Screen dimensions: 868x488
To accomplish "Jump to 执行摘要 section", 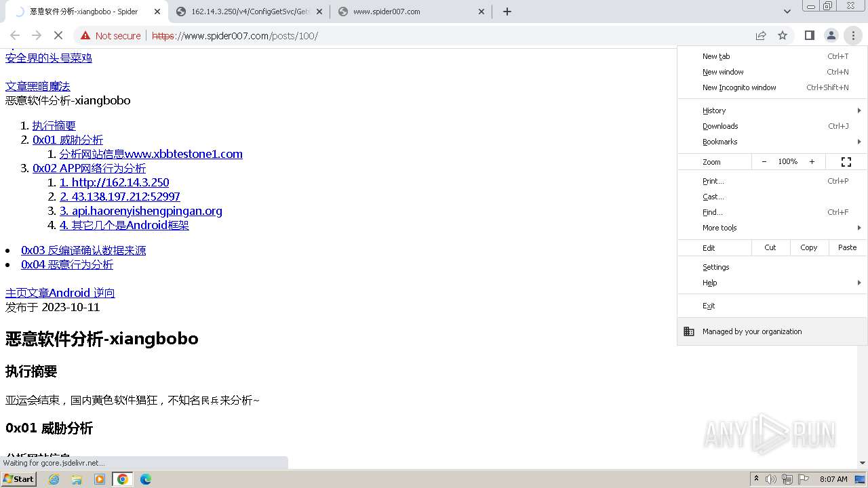I will [x=54, y=125].
